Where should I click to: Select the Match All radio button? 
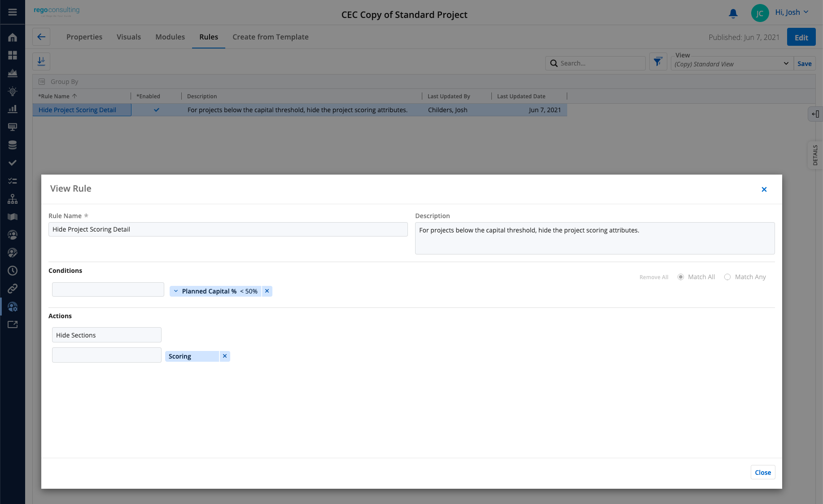coord(681,277)
